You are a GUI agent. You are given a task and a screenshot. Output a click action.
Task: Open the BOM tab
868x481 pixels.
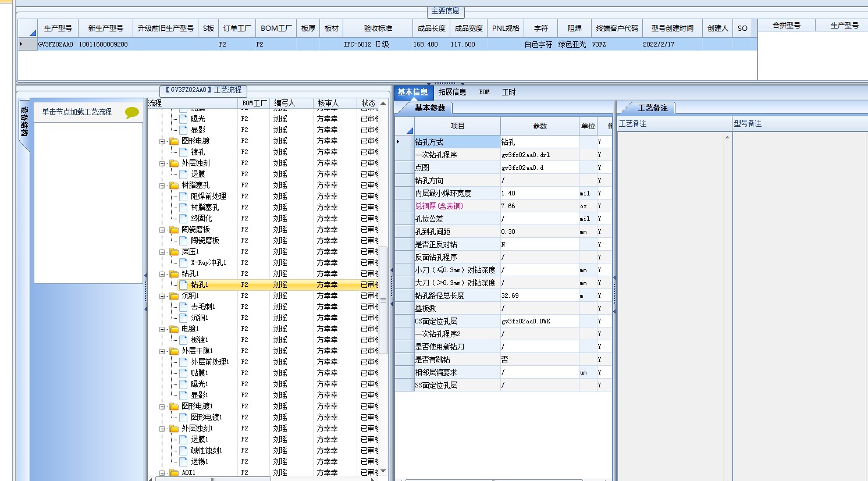tap(484, 92)
